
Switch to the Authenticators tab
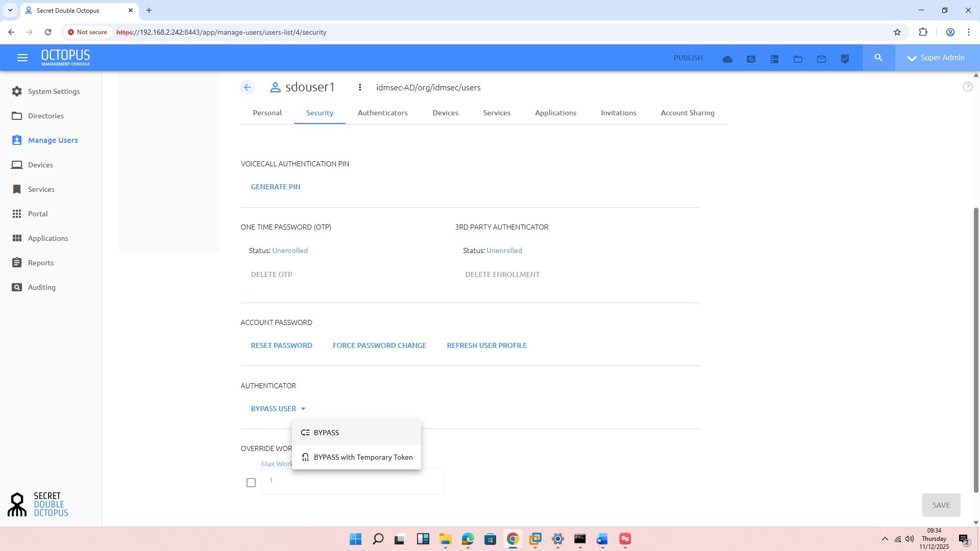382,113
